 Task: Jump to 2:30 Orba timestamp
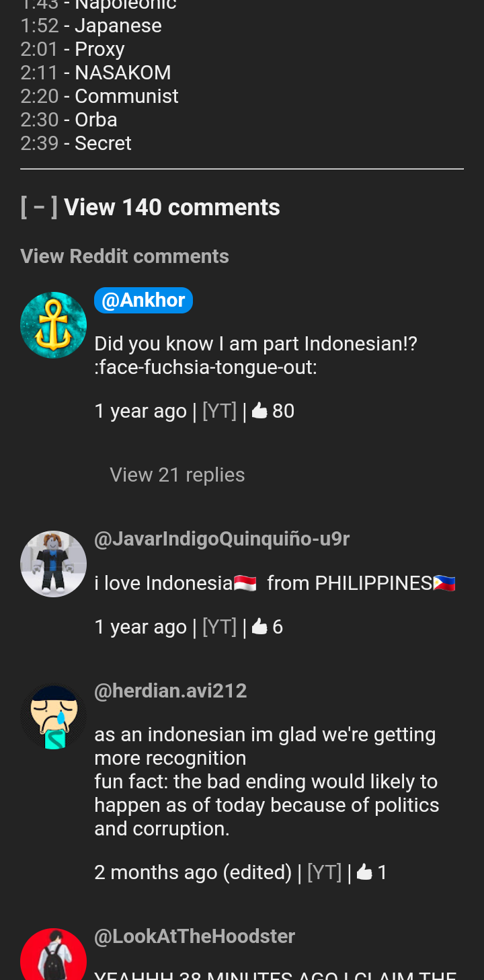[x=40, y=120]
